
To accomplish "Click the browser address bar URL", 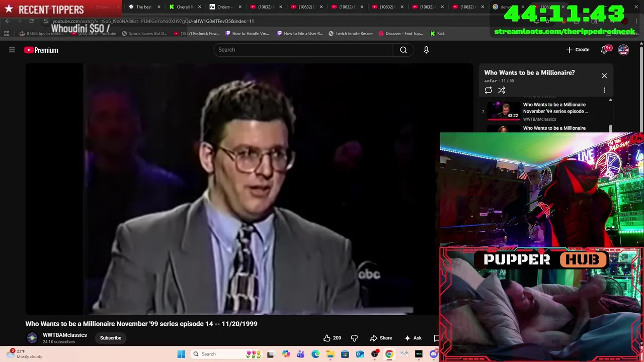I will point(153,21).
